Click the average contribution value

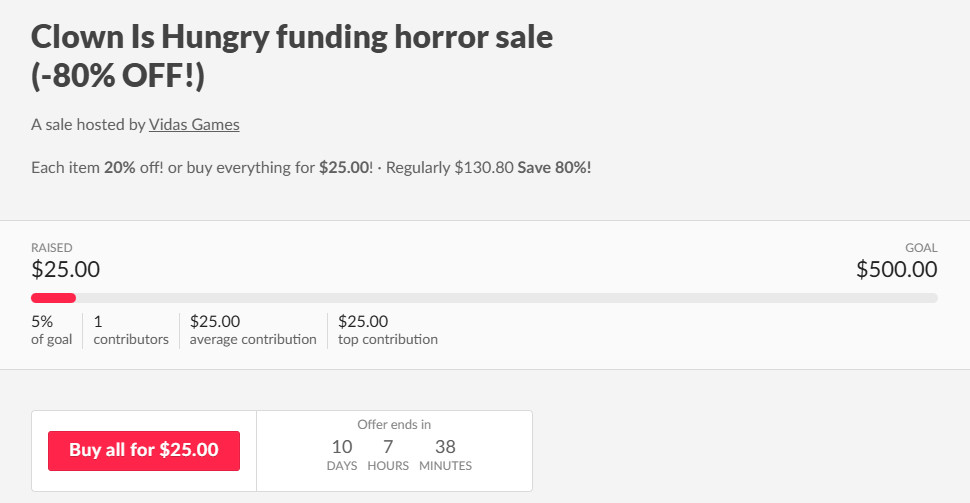215,322
